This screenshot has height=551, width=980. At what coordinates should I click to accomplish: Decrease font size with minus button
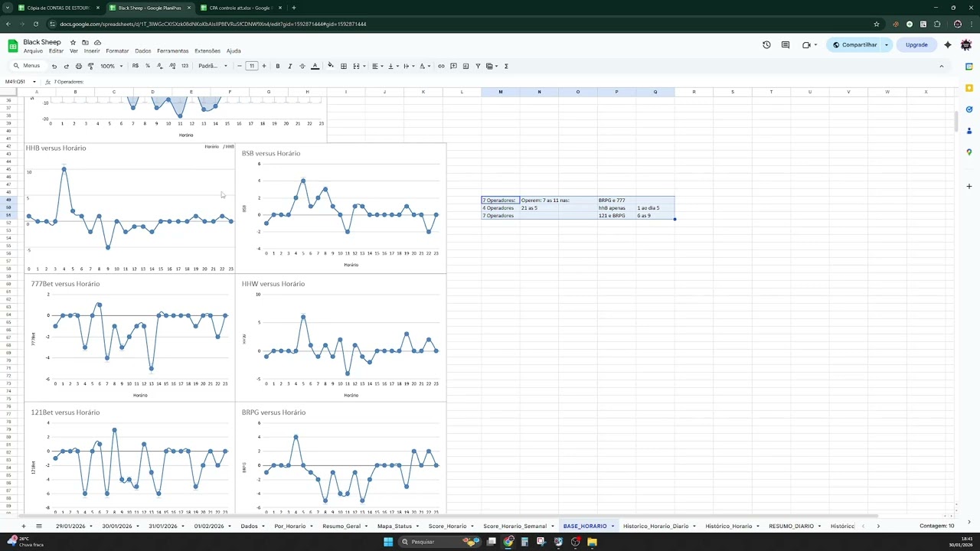click(240, 66)
